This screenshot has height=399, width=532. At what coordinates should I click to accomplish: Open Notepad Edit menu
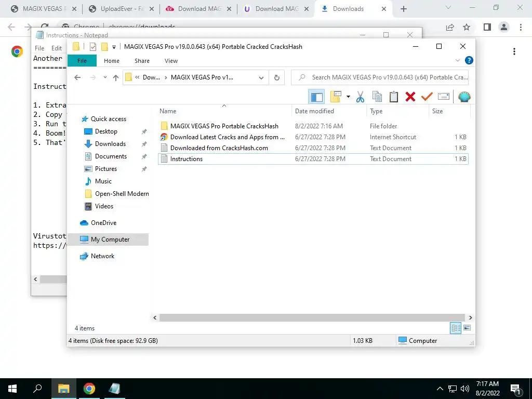(56, 48)
